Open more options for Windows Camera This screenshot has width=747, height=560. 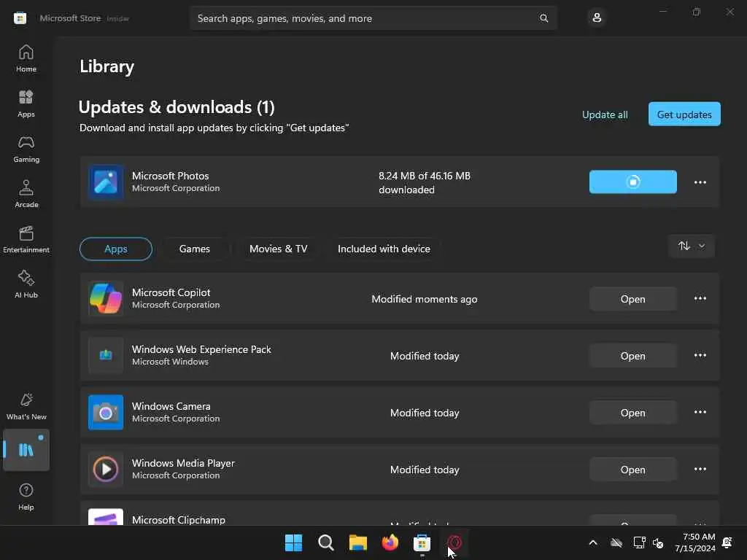700,412
